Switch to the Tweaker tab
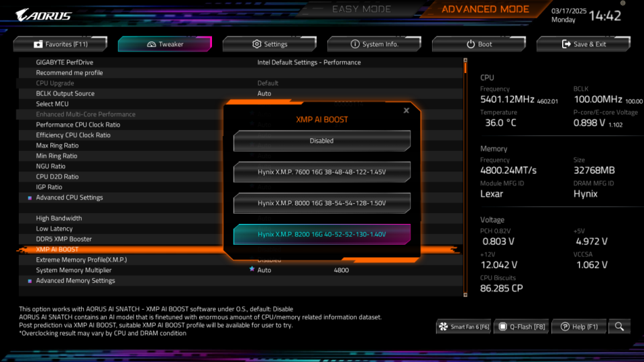Screen dimensions: 644x362 coord(165,44)
